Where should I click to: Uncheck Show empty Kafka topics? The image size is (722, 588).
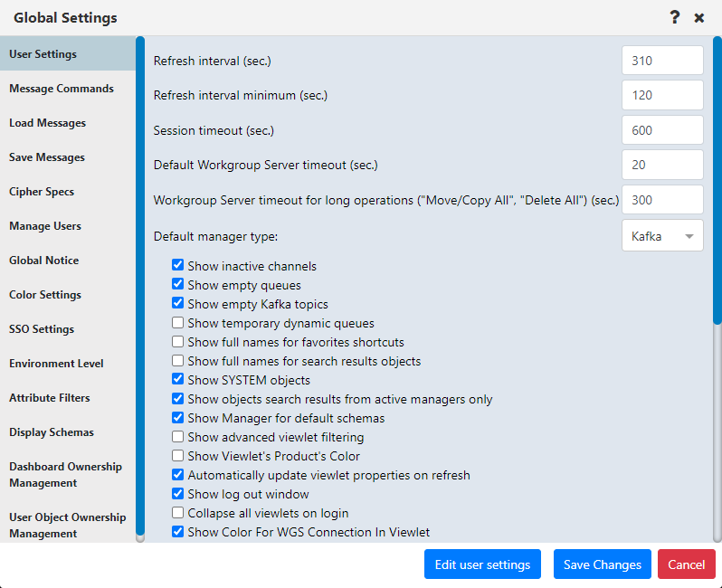(x=177, y=303)
